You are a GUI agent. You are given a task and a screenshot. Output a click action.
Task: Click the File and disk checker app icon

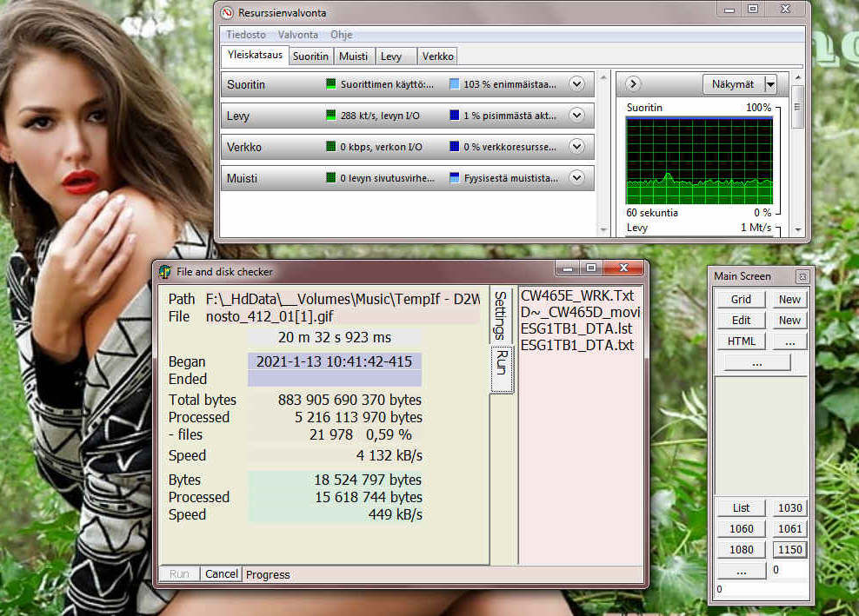(164, 271)
